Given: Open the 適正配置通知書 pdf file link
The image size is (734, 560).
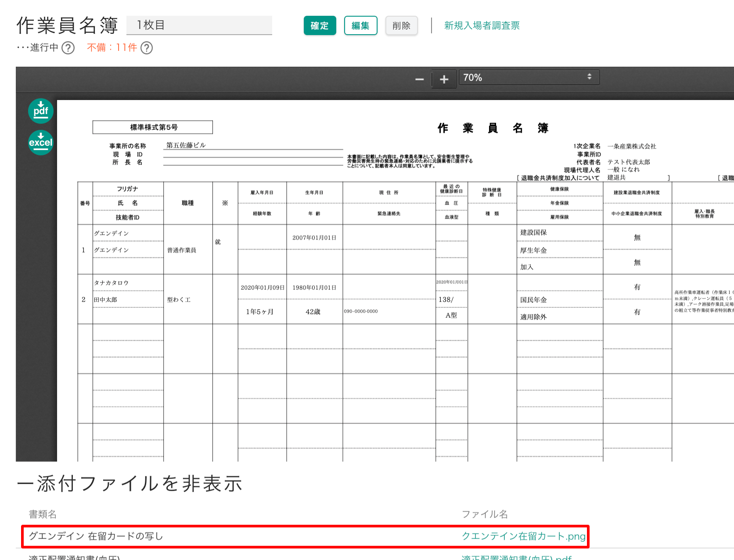Looking at the screenshot, I should [516, 557].
